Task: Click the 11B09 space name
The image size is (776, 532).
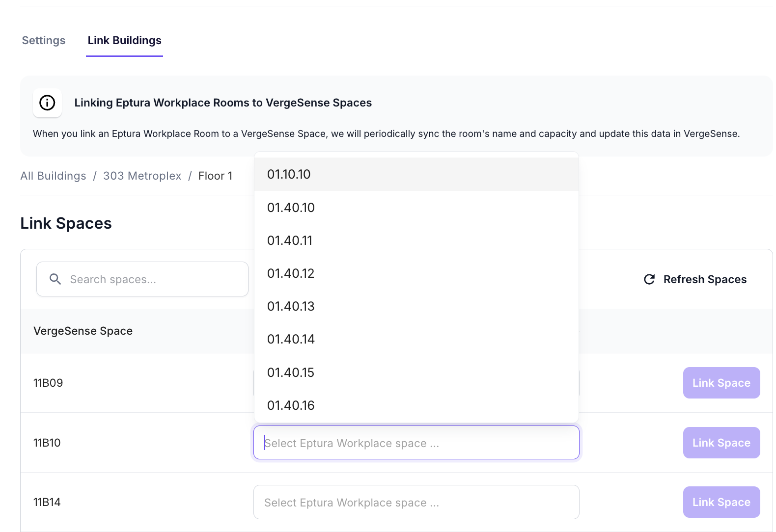Action: pyautogui.click(x=48, y=383)
